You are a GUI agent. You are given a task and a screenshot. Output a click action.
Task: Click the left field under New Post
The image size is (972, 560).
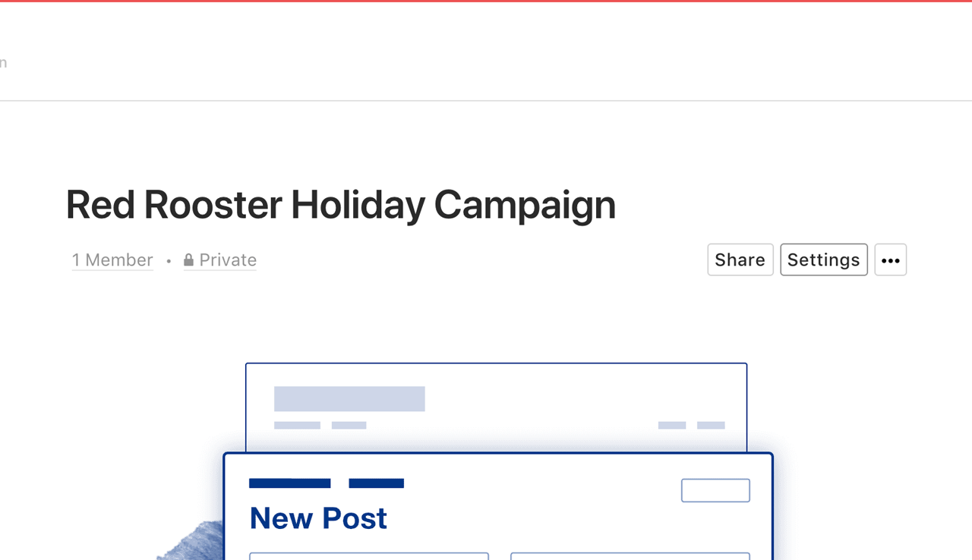point(369,556)
